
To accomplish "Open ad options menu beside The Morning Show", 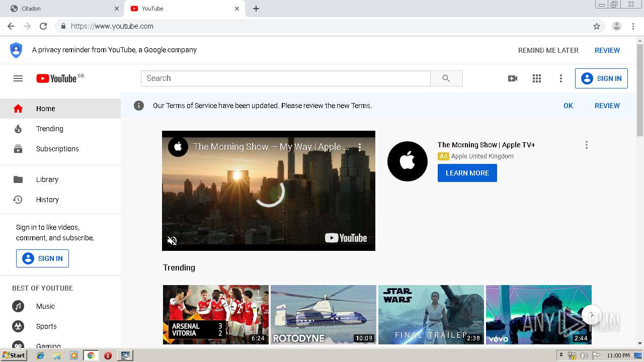I will (586, 145).
